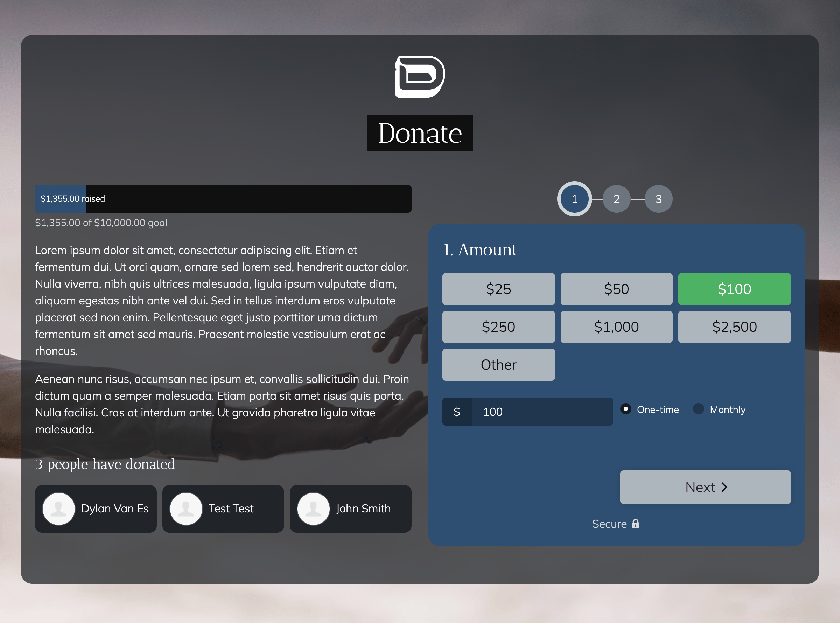
Task: Select the $250 donation amount button
Action: pos(498,326)
